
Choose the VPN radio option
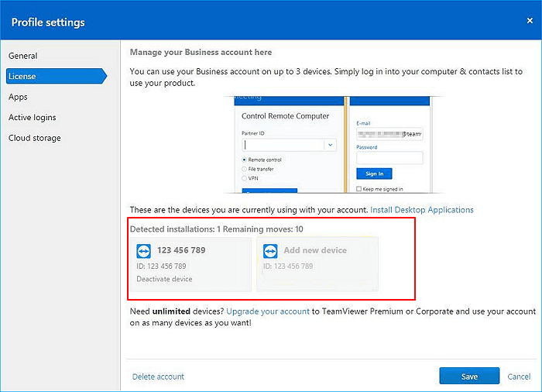[x=245, y=178]
